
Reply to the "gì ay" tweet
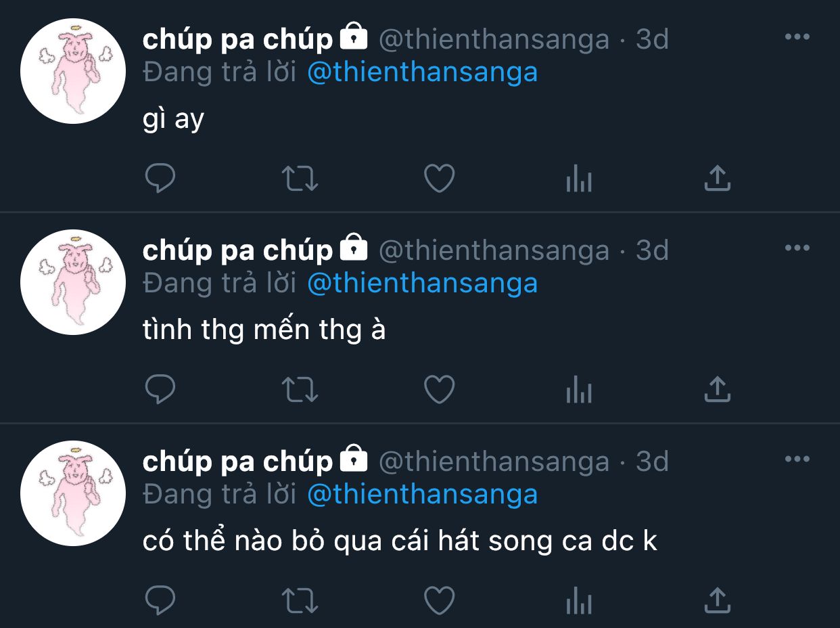pos(160,179)
